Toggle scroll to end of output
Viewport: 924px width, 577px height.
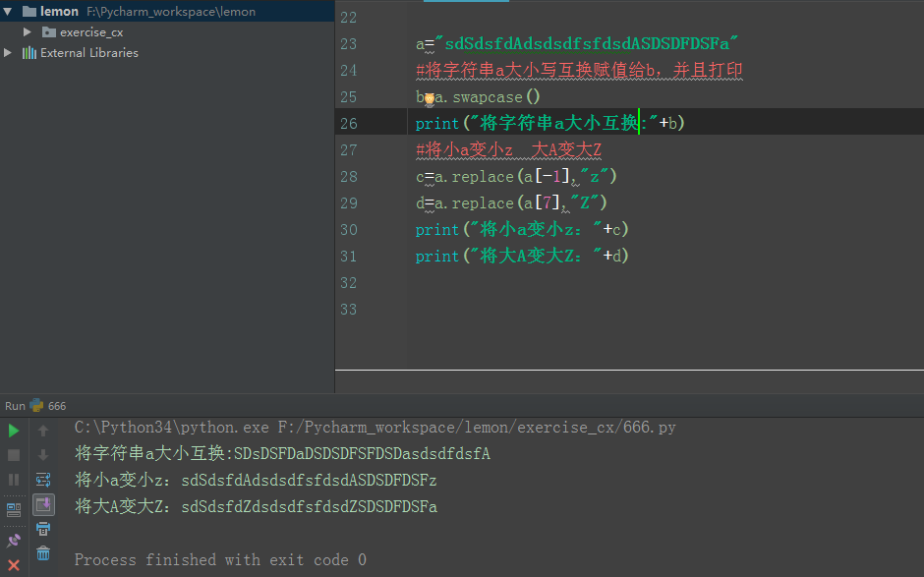point(43,504)
